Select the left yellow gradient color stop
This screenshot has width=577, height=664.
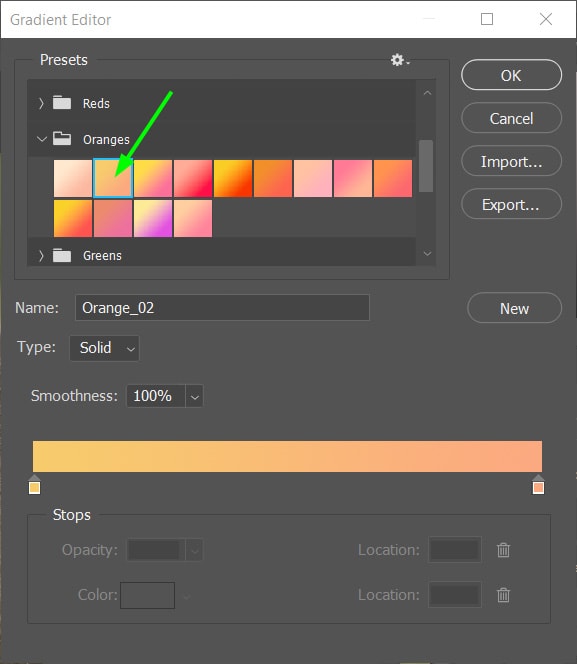tap(34, 485)
